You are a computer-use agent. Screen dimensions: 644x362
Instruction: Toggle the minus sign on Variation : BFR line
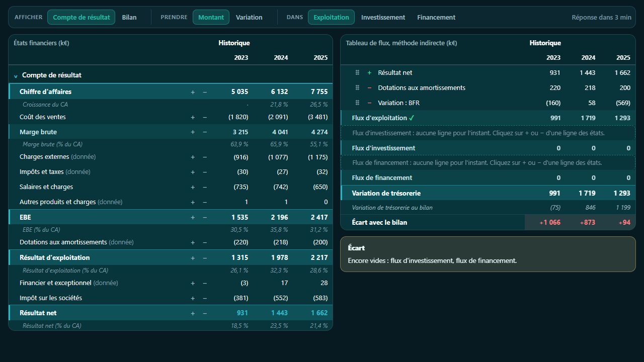pos(369,103)
